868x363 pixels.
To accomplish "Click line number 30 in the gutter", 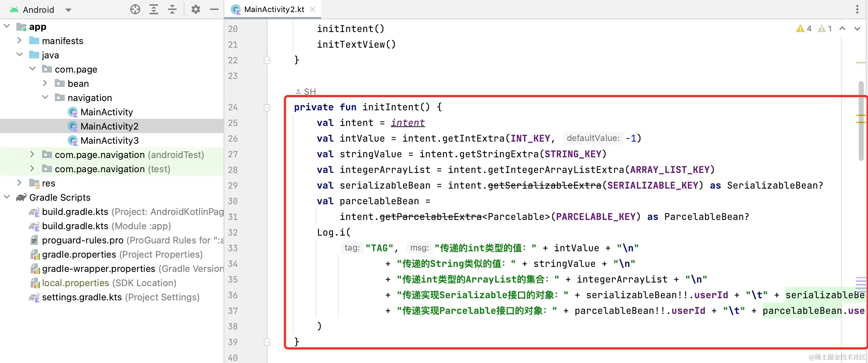I will pos(233,201).
